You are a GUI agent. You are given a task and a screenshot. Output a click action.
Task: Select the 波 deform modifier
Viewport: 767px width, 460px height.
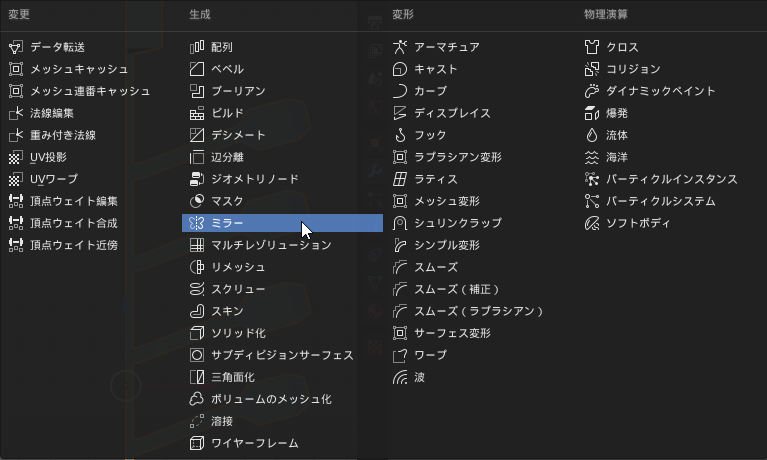419,377
